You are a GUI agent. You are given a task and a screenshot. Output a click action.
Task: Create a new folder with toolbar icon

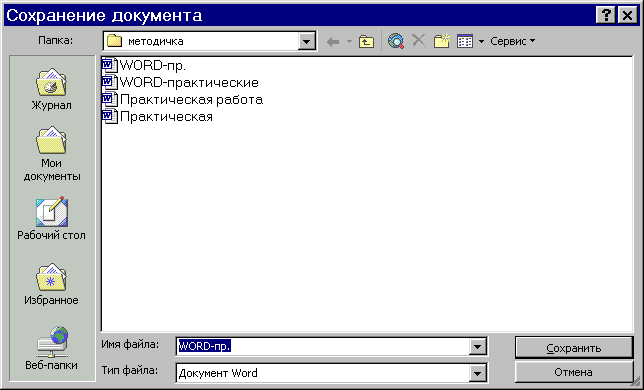pyautogui.click(x=442, y=41)
